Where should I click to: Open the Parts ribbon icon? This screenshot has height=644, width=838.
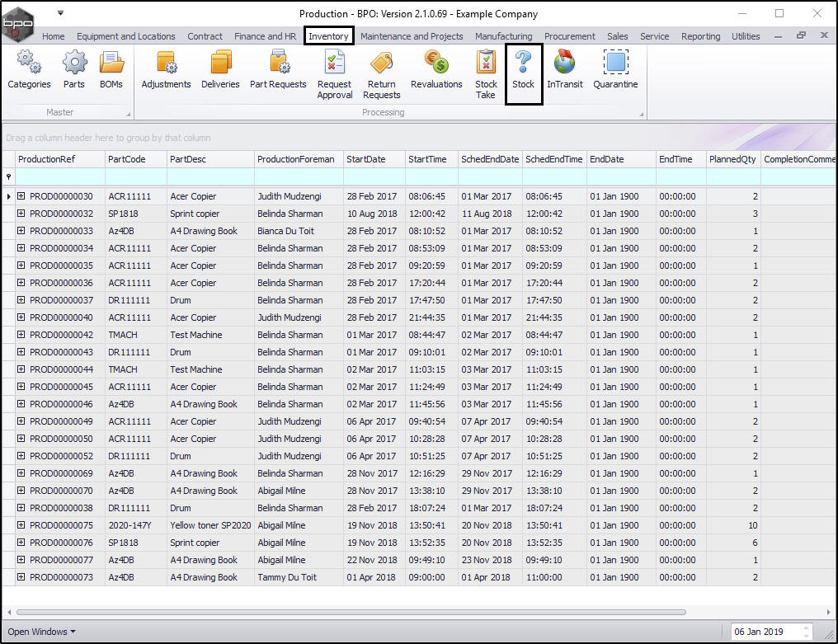coord(73,69)
